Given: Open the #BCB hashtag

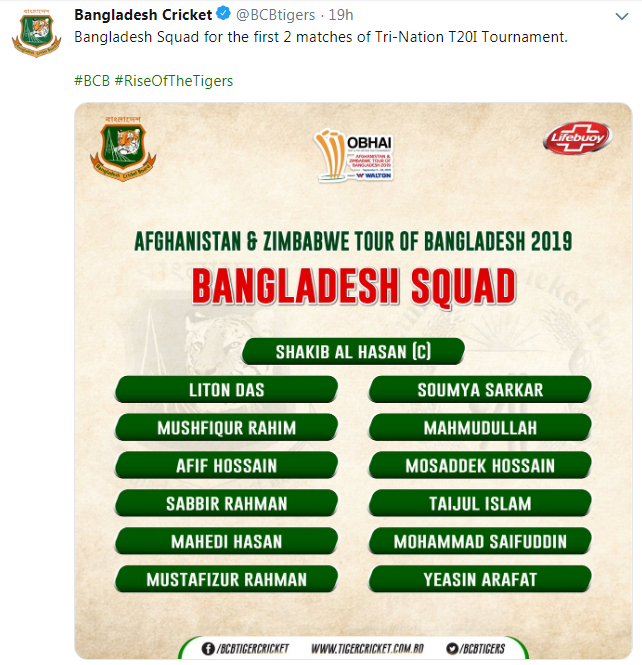Looking at the screenshot, I should (x=92, y=81).
